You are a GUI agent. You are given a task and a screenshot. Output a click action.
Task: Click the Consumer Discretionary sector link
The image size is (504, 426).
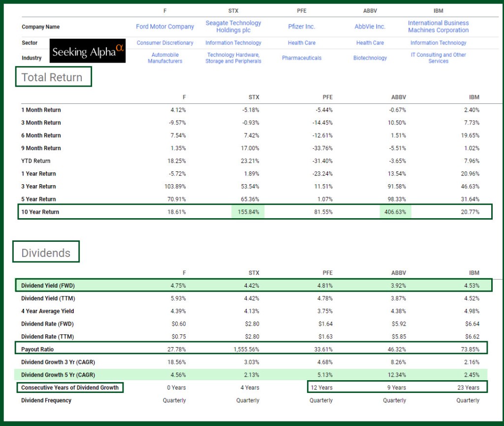(165, 43)
